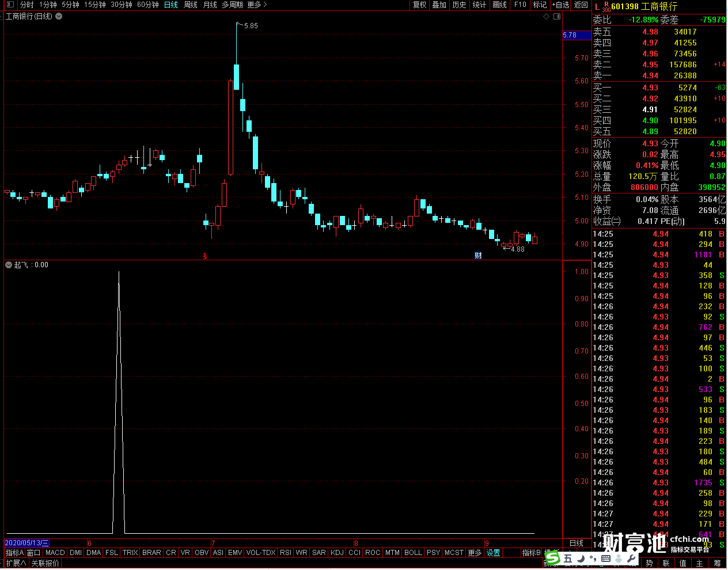Apply the TRIX indicator
This screenshot has width=728, height=570.
pos(130,553)
